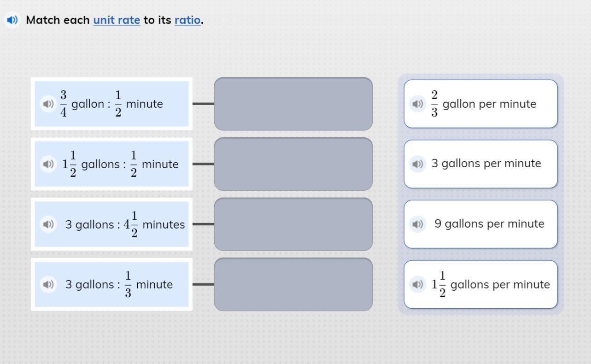This screenshot has width=591, height=364.
Task: Open the 'ratio' definition link
Action: [187, 20]
